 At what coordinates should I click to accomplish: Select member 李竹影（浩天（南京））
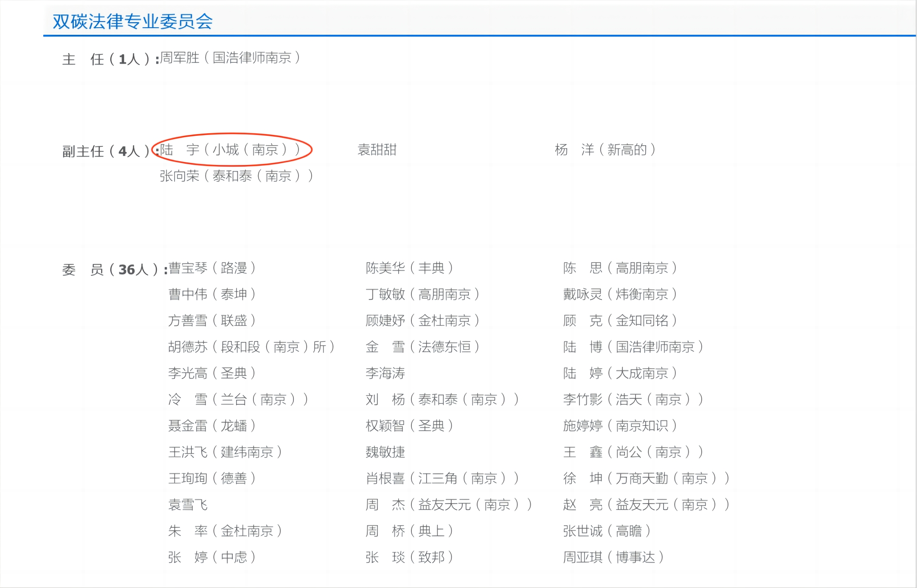(633, 400)
